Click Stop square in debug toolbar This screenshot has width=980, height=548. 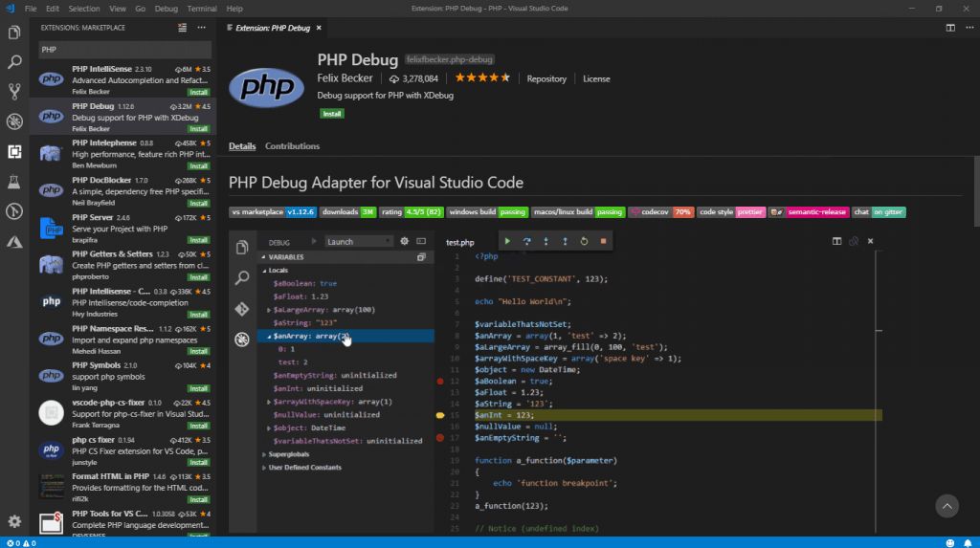point(603,241)
